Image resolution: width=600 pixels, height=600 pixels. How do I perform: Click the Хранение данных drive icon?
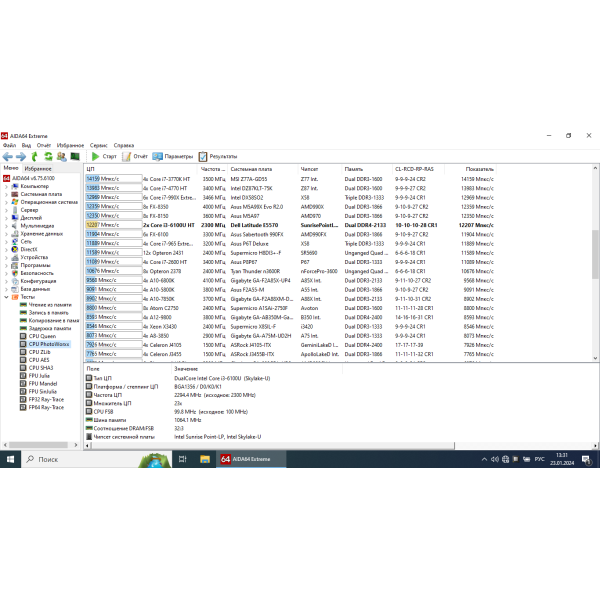tap(15, 234)
